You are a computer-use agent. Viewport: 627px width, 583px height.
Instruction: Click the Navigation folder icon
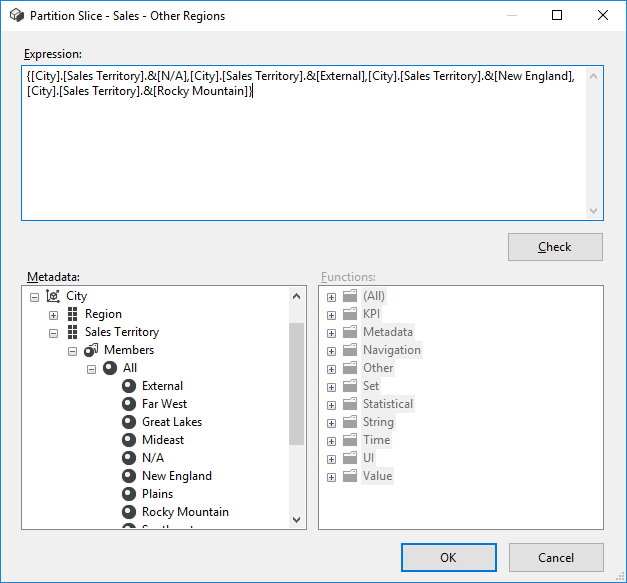point(349,350)
